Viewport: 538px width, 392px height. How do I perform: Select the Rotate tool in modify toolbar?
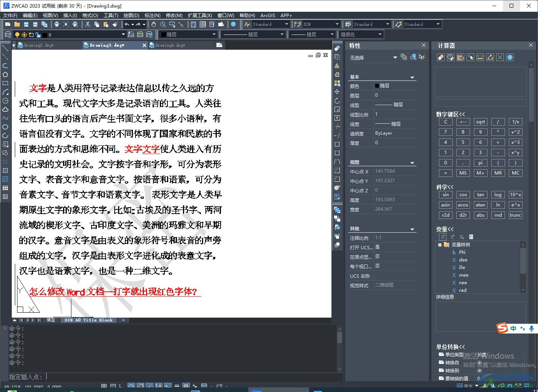[x=337, y=101]
